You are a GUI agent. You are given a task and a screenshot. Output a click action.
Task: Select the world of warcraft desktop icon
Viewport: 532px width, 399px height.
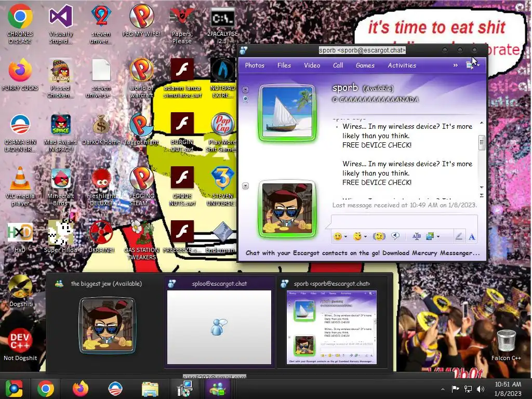pos(141,78)
